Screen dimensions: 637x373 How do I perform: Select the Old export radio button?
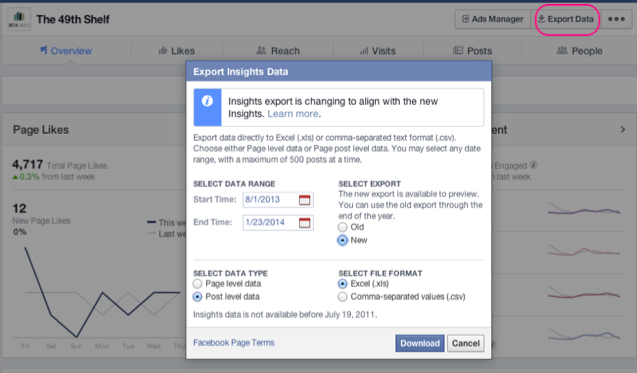[x=342, y=227]
